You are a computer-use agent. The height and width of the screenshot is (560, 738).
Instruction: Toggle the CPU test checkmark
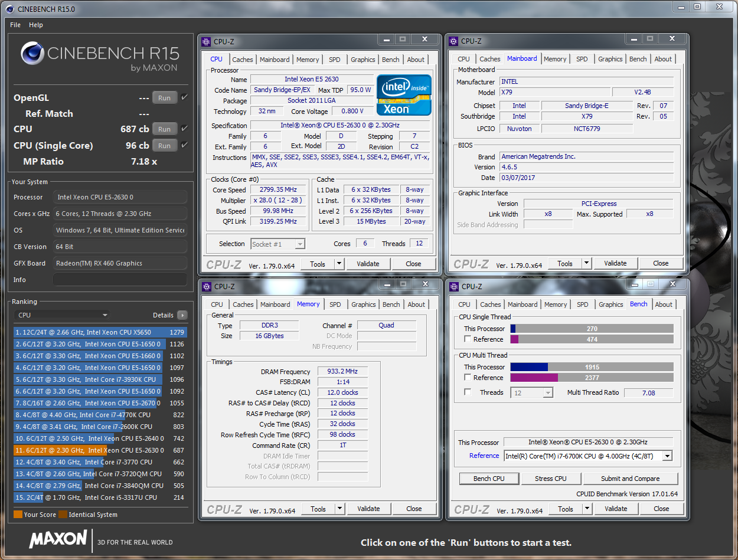coord(185,129)
